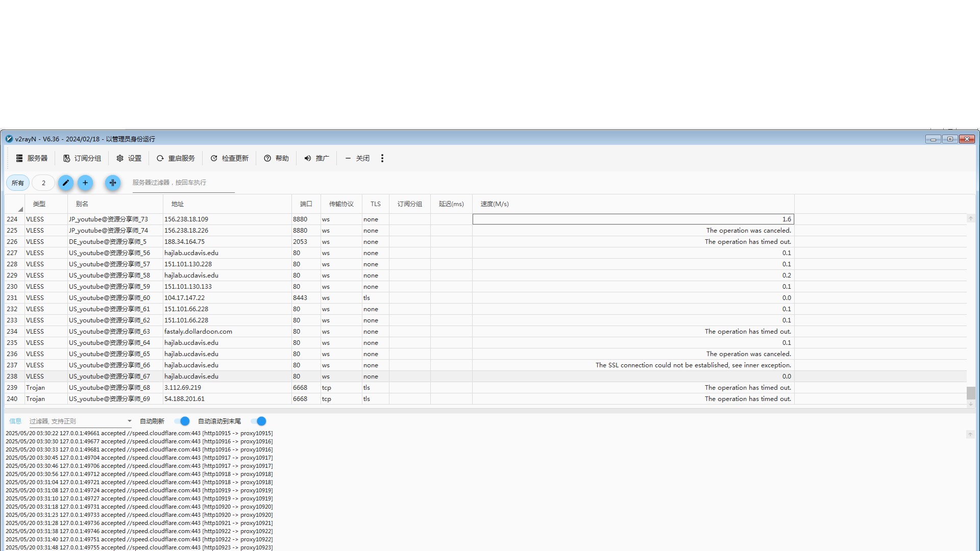Sort by the 端口 column header
The width and height of the screenshot is (980, 551).
coord(306,204)
